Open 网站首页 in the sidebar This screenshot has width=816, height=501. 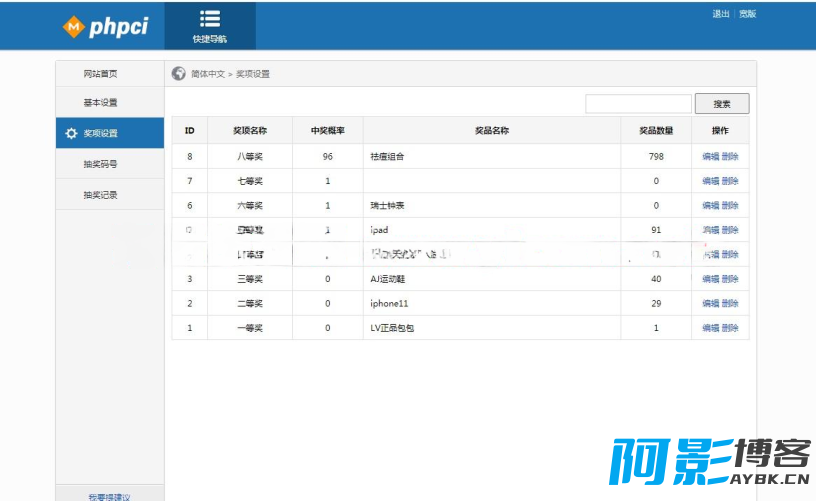coord(100,74)
